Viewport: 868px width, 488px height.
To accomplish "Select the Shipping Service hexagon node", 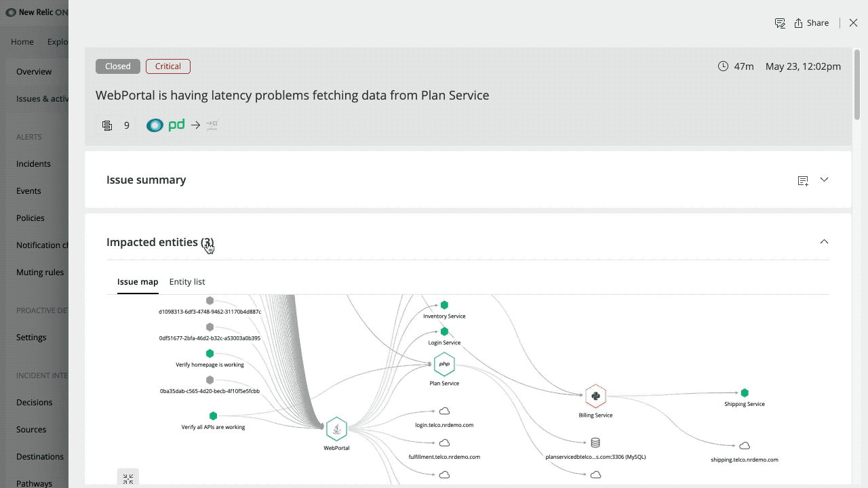I will coord(744,392).
